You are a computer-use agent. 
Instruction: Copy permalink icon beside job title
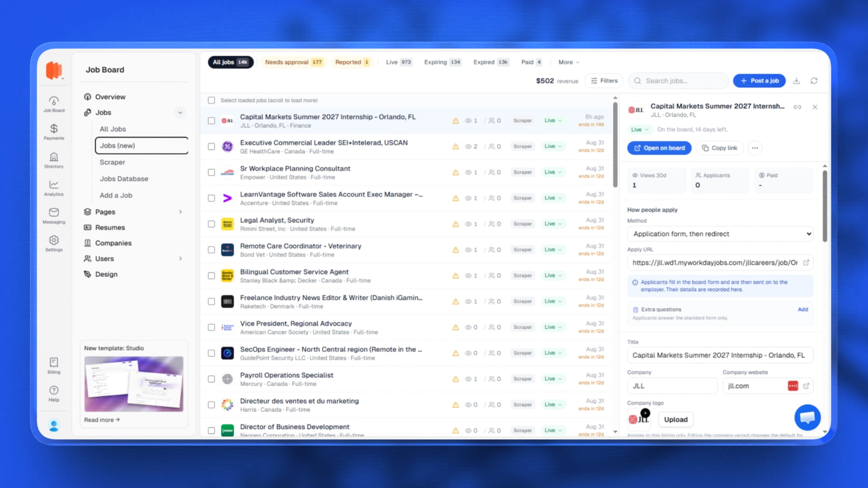tap(797, 107)
